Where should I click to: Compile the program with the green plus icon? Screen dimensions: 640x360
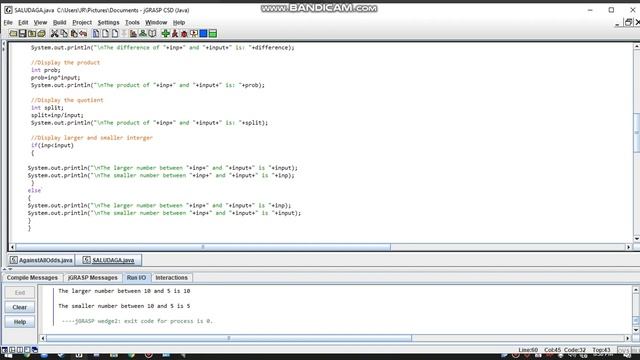click(x=165, y=33)
